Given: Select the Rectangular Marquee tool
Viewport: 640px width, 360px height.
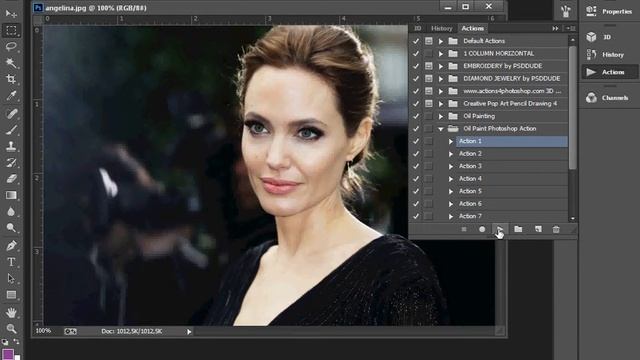Looking at the screenshot, I should click(11, 31).
